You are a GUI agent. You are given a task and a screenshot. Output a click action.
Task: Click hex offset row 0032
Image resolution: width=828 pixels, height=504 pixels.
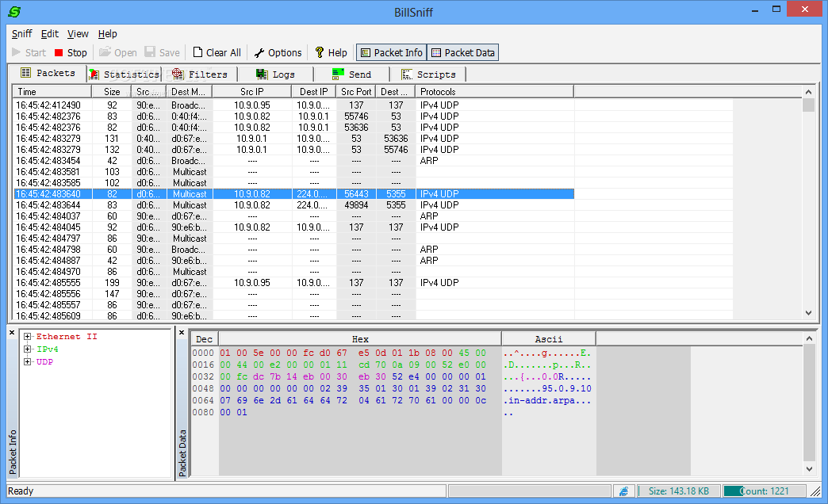pyautogui.click(x=203, y=376)
